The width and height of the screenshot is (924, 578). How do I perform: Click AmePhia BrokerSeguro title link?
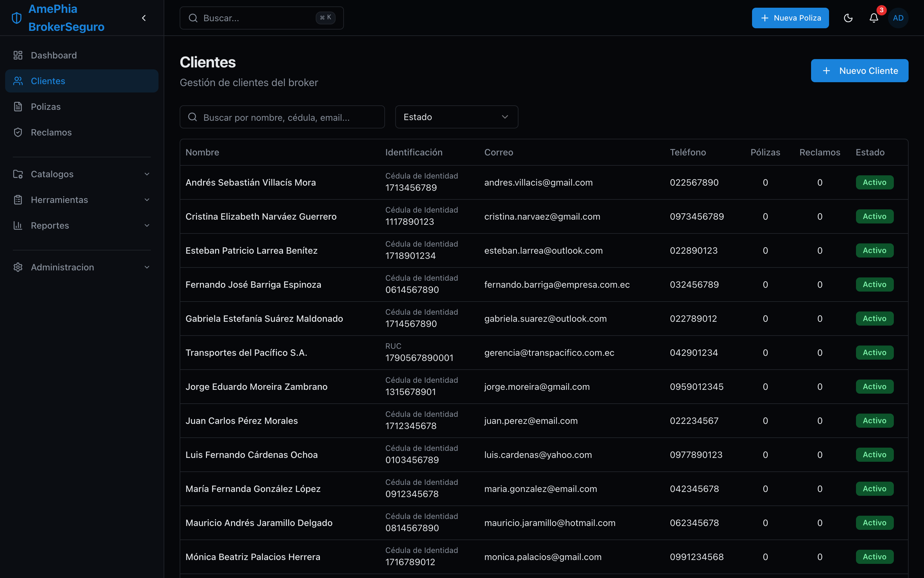[66, 18]
